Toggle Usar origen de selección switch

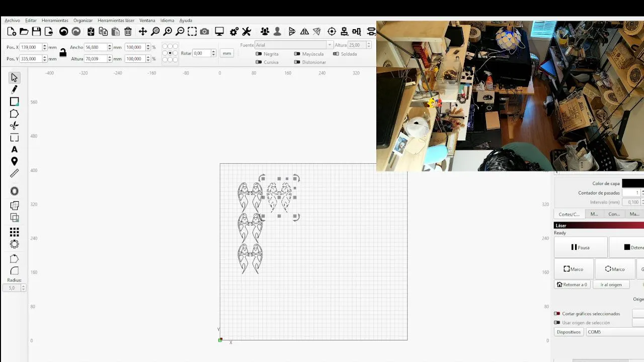pos(557,323)
